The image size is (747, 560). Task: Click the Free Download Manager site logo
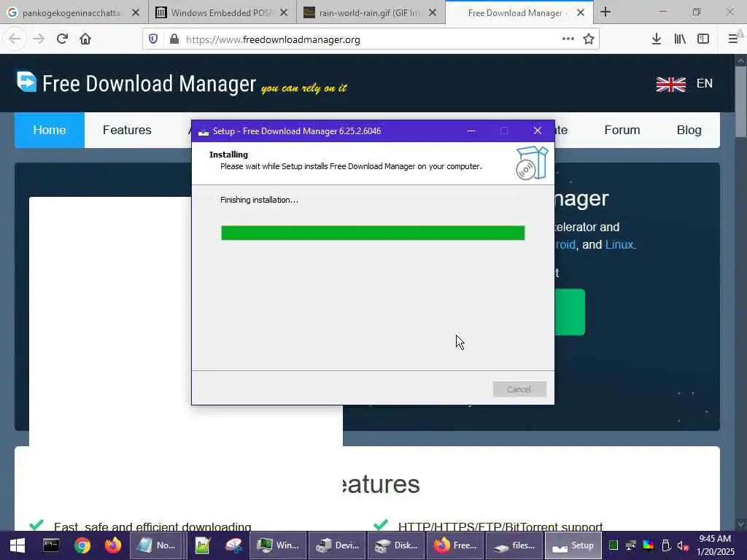pos(136,84)
